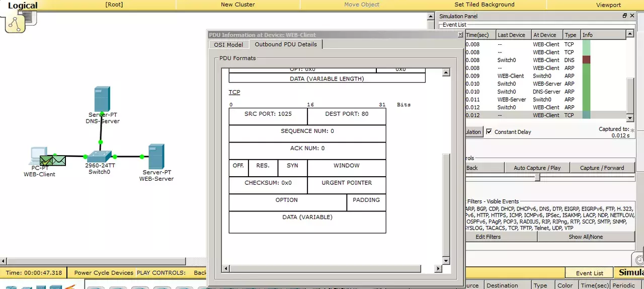Click the PDU envelope beside the WEB-Client PC
The image size is (644, 289).
point(46,161)
